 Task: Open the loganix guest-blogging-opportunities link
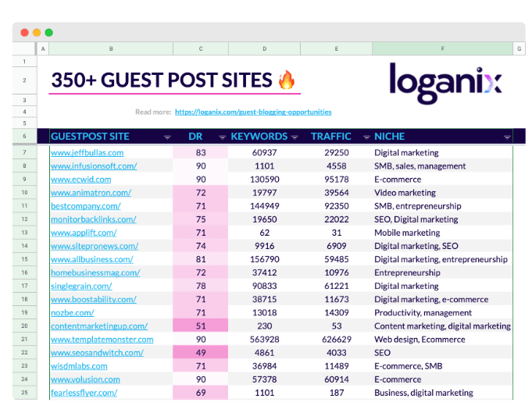point(253,112)
